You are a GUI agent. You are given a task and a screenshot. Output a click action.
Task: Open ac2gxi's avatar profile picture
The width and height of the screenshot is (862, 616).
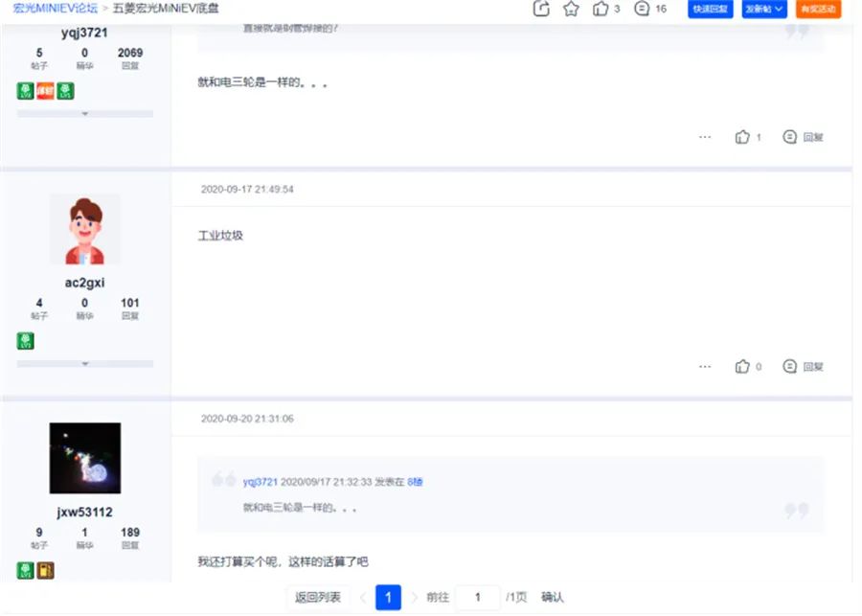tap(84, 229)
